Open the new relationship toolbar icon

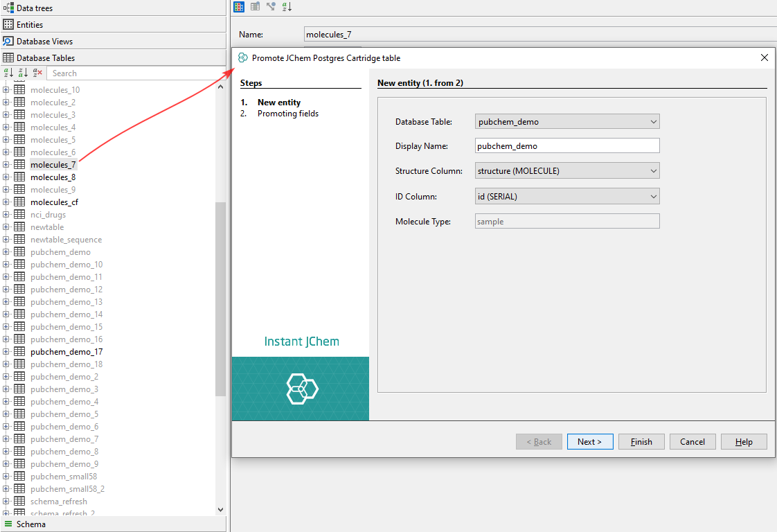(x=272, y=6)
